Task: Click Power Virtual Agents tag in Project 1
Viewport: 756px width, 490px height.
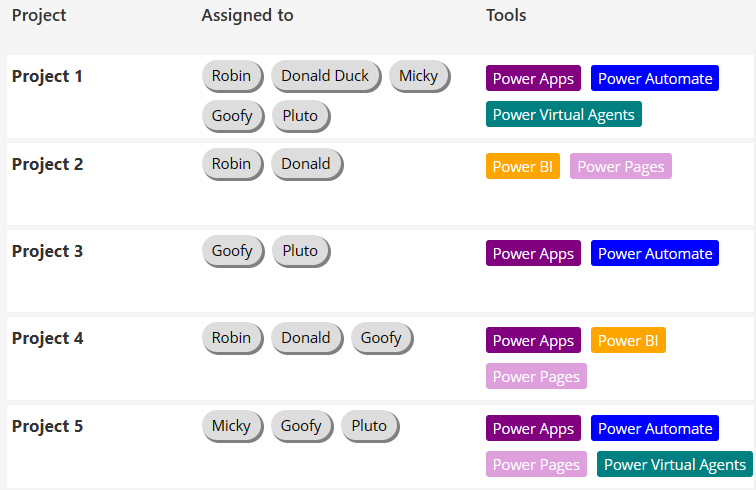Action: pos(564,114)
